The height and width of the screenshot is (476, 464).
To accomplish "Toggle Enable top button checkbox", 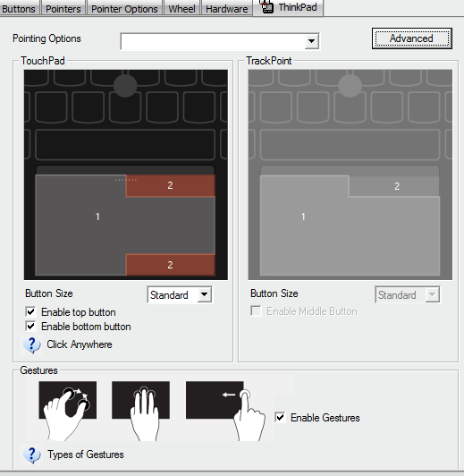I will [30, 311].
